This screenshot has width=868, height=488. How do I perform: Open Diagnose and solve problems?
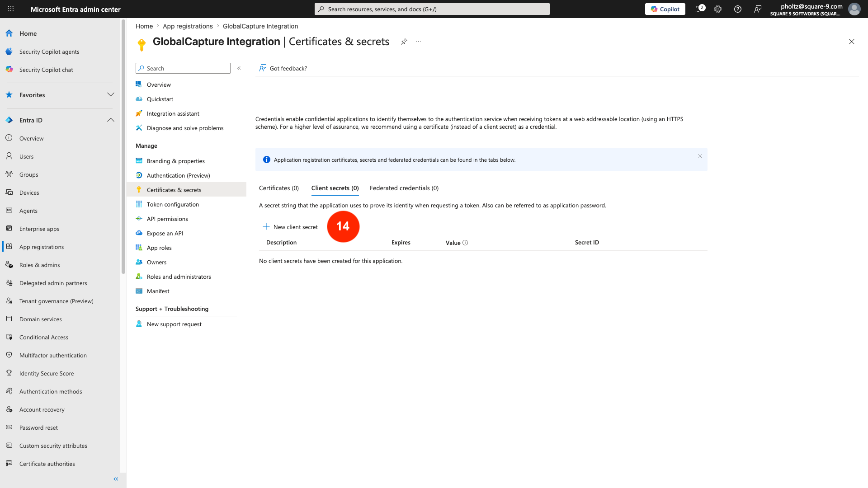[x=186, y=128]
